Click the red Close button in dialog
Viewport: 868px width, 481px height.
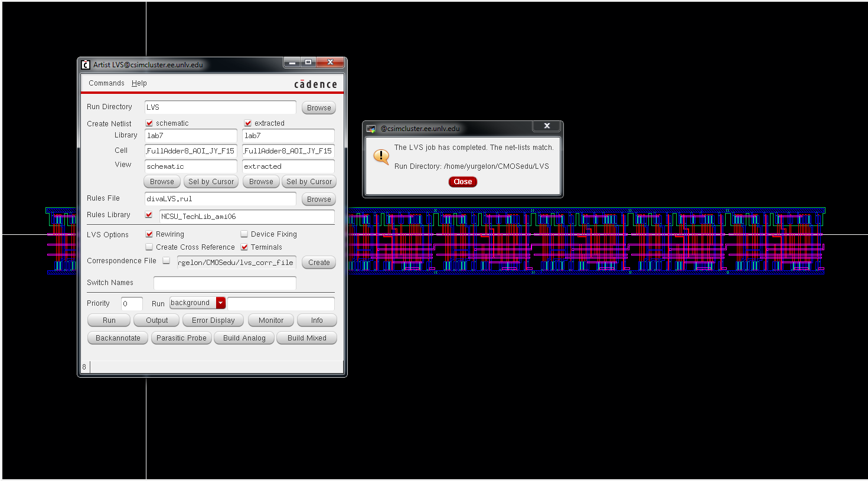[x=462, y=182]
